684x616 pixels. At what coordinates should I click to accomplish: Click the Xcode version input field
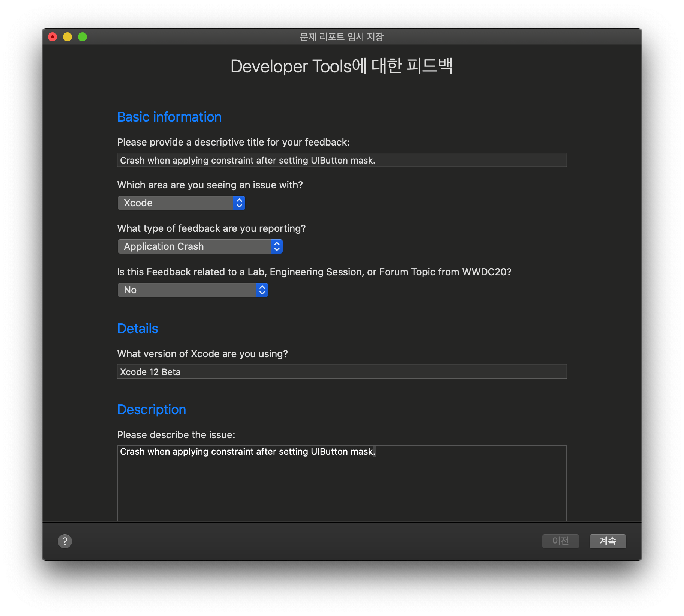(x=342, y=372)
